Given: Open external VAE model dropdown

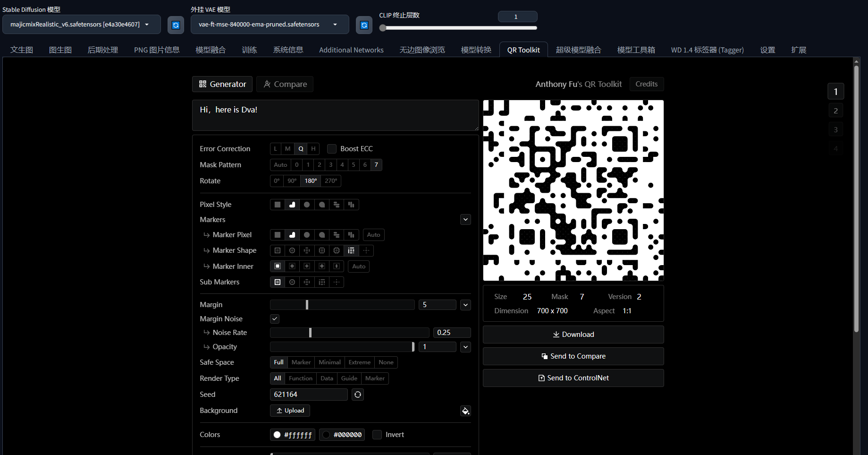Looking at the screenshot, I should pos(270,25).
